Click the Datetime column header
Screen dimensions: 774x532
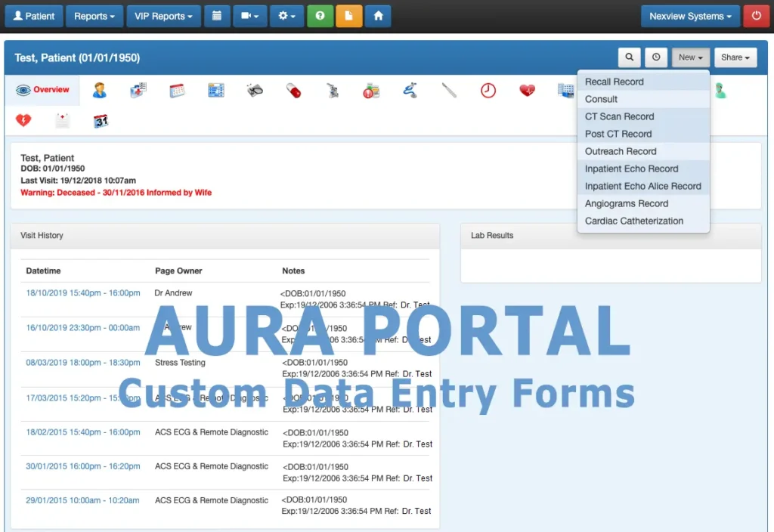click(x=43, y=271)
